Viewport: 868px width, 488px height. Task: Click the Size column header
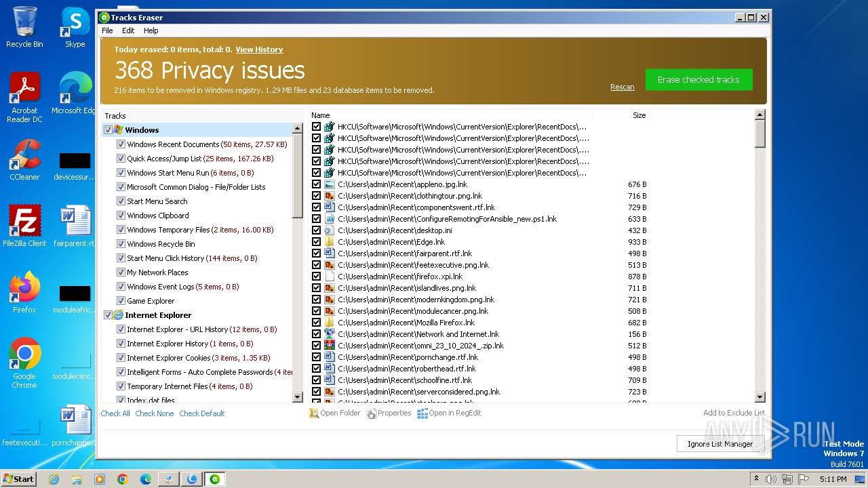click(x=621, y=115)
